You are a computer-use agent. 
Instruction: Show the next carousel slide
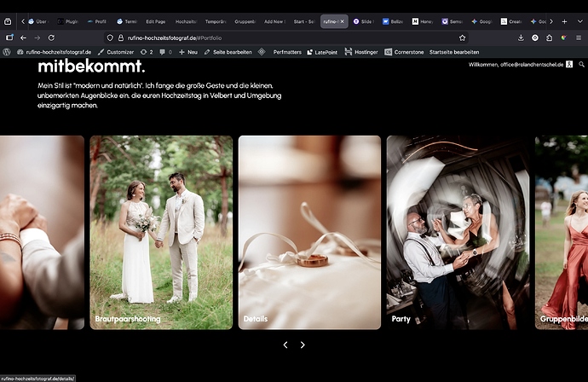pyautogui.click(x=303, y=345)
